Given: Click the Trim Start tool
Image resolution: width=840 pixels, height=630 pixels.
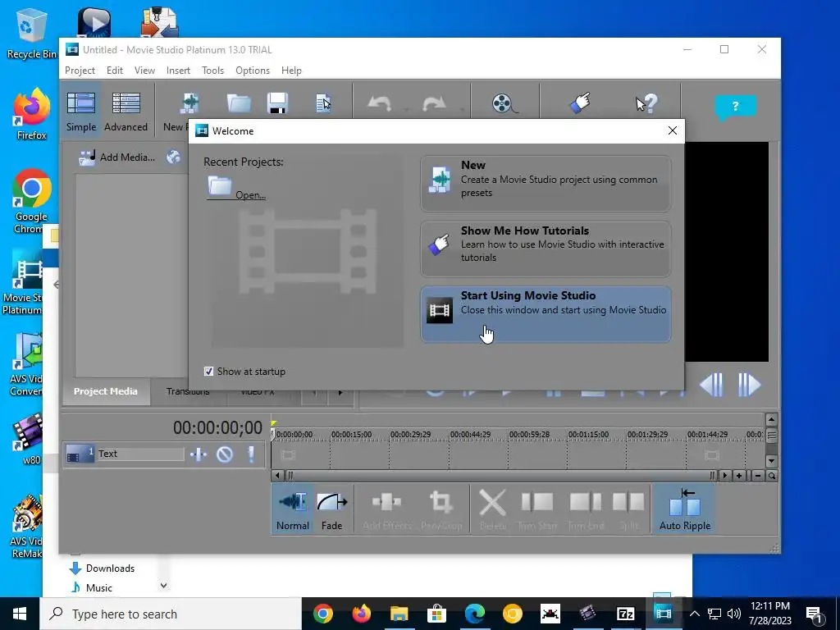Looking at the screenshot, I should pos(537,509).
